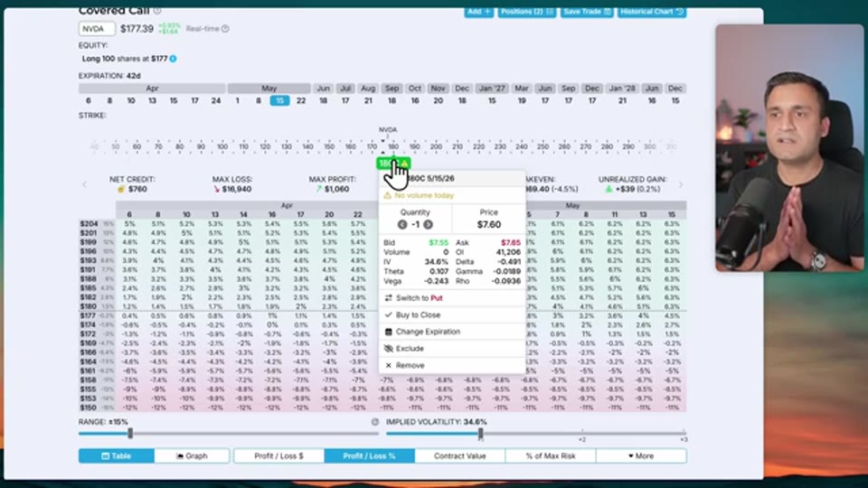Open the Positions (2) list
Screen dimensions: 868x488
(x=526, y=12)
